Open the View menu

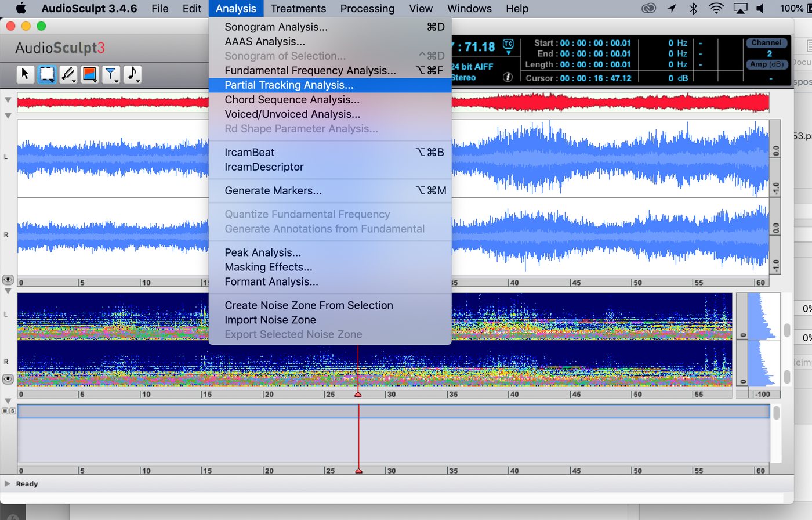[420, 9]
